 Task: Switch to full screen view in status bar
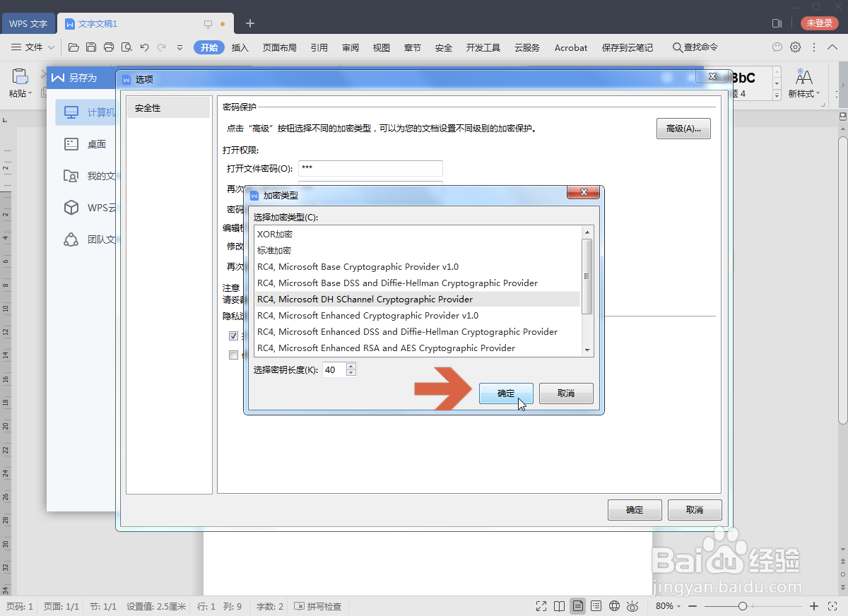pos(541,606)
